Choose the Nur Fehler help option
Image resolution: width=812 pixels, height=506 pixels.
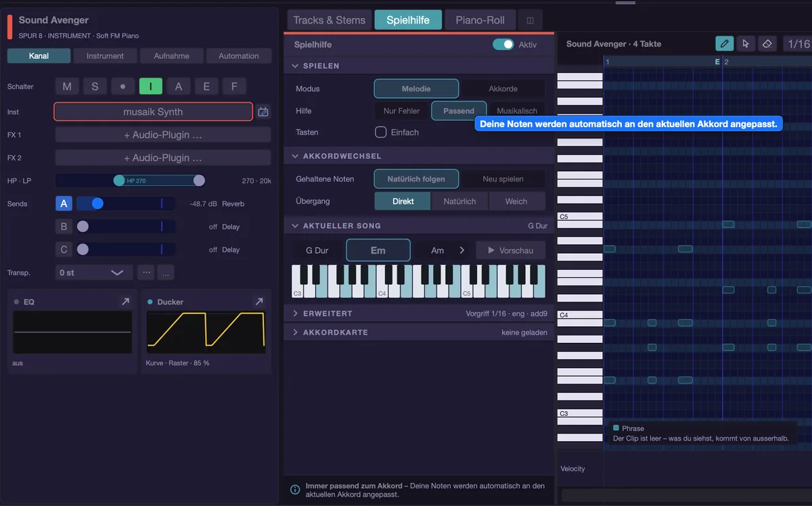coord(402,111)
